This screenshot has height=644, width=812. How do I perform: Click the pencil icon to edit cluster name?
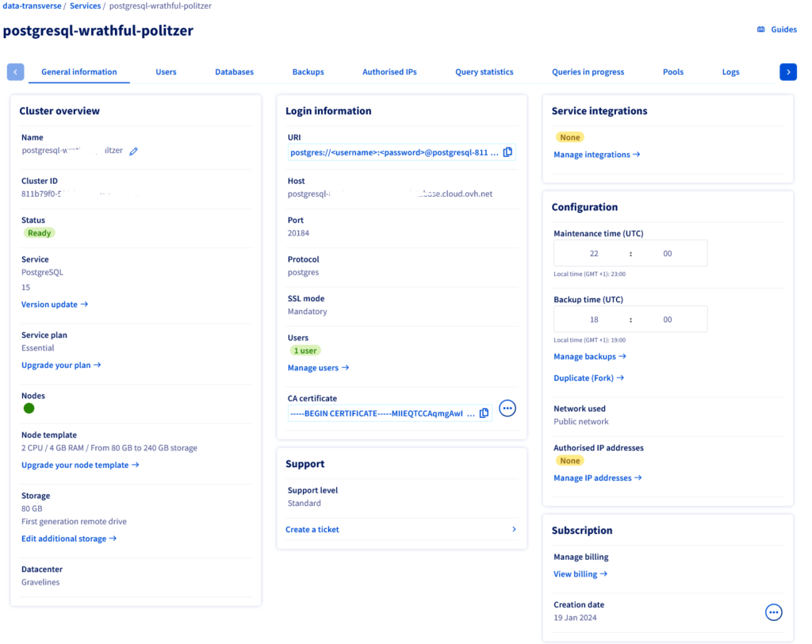click(133, 151)
